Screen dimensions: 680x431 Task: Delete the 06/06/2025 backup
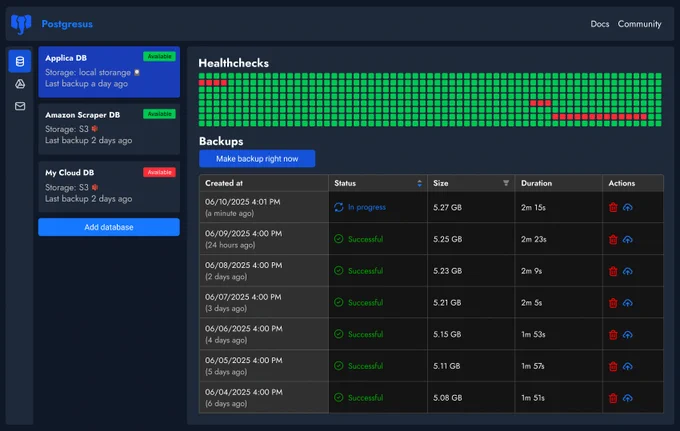click(x=613, y=334)
